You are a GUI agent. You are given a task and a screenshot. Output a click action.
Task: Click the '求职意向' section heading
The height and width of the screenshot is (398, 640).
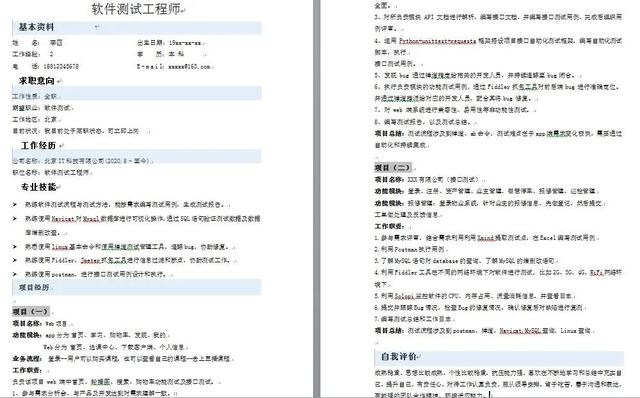(37, 81)
